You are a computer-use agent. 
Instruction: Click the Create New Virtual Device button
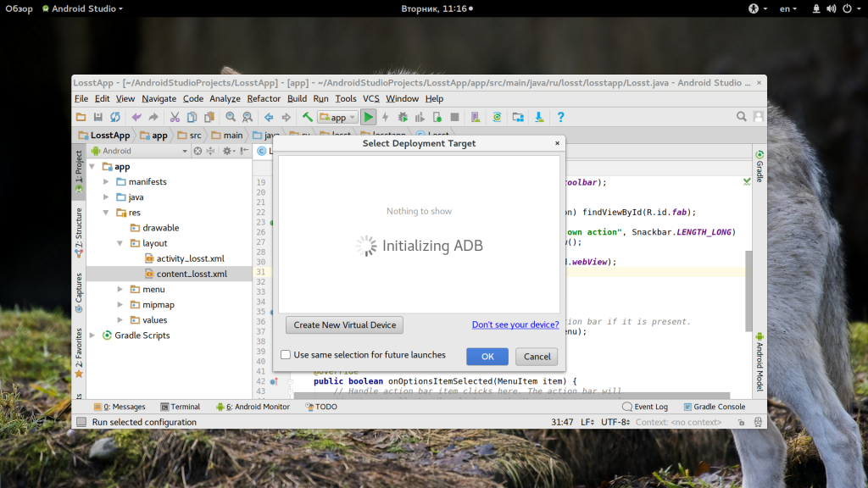[344, 325]
